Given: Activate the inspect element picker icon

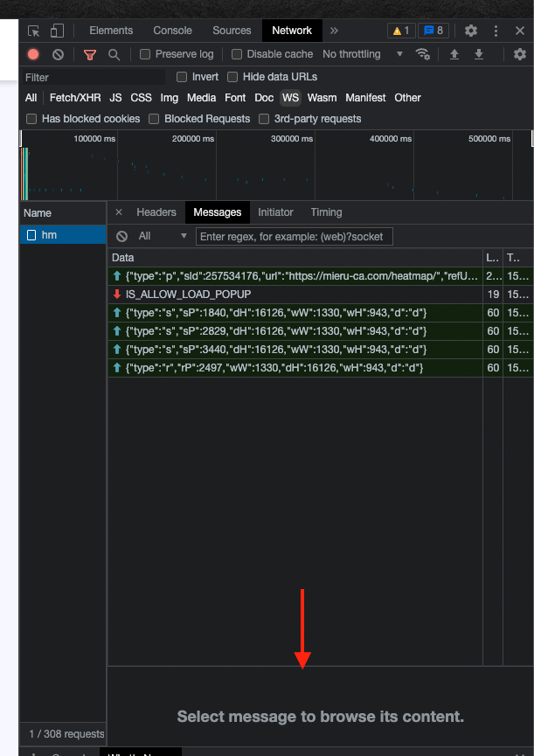Looking at the screenshot, I should point(34,31).
